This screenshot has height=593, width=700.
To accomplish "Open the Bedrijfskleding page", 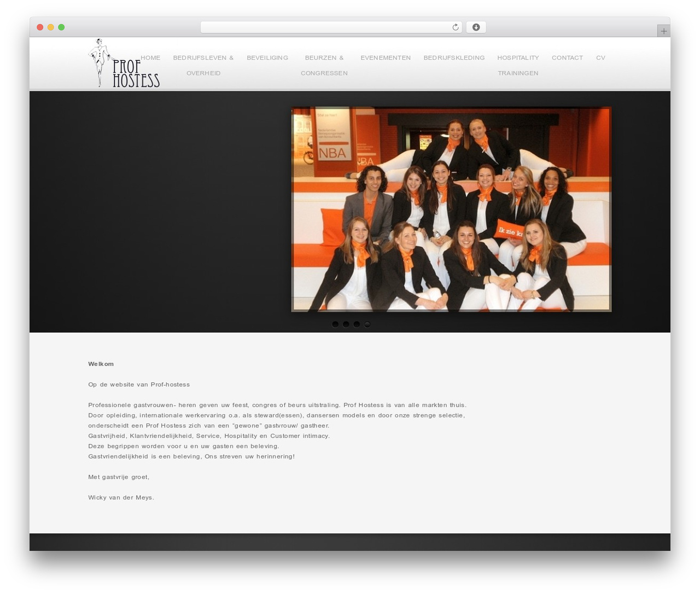I will (x=454, y=57).
